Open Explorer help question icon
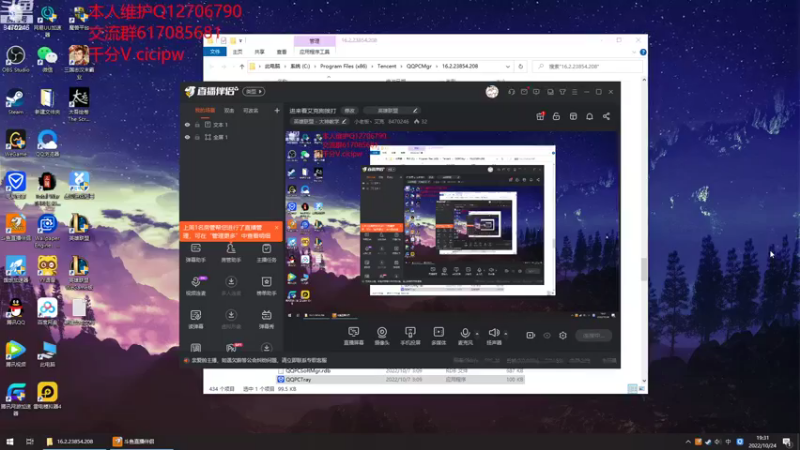800x450 pixels. (x=643, y=52)
